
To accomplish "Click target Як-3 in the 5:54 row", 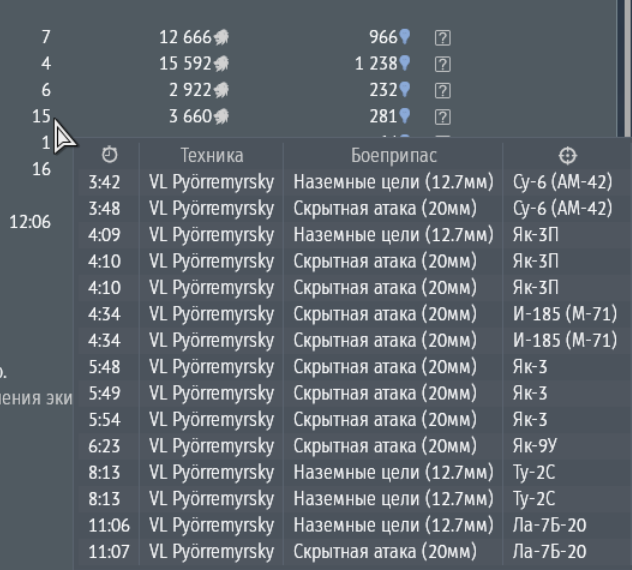I will pos(530,420).
